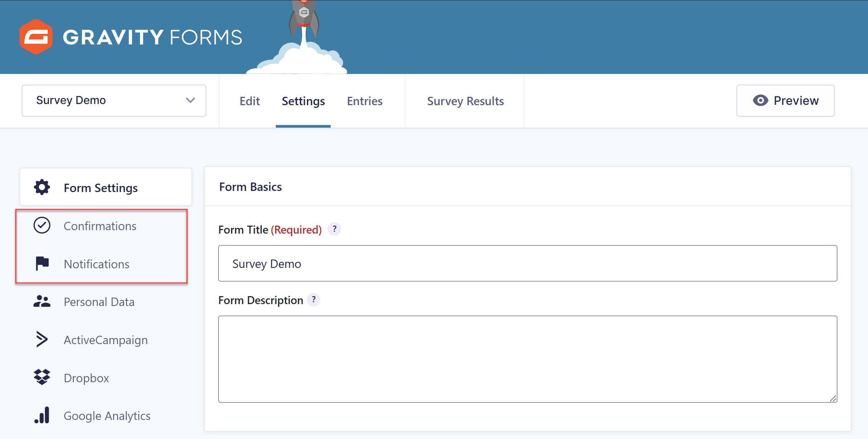Screen dimensions: 868x439
Task: Click the Gravity Forms logo
Action: (x=130, y=37)
